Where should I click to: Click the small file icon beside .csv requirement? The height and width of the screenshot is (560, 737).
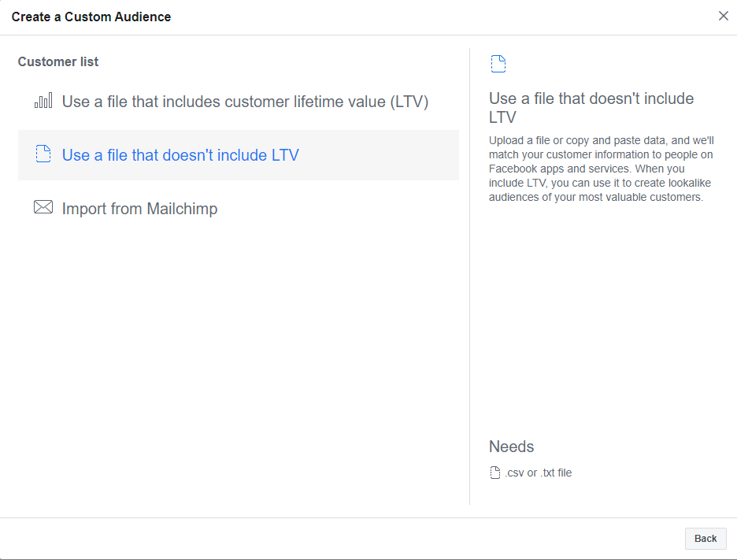point(495,473)
